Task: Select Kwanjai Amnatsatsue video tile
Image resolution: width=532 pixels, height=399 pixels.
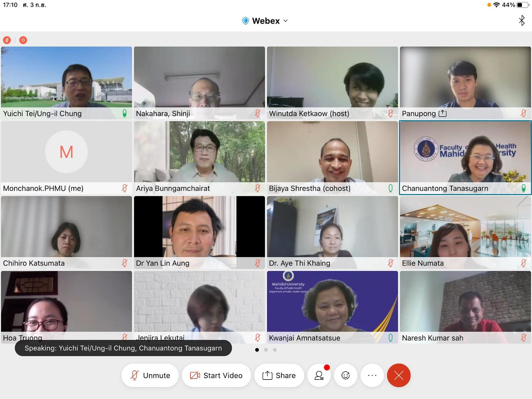Action: pyautogui.click(x=332, y=307)
